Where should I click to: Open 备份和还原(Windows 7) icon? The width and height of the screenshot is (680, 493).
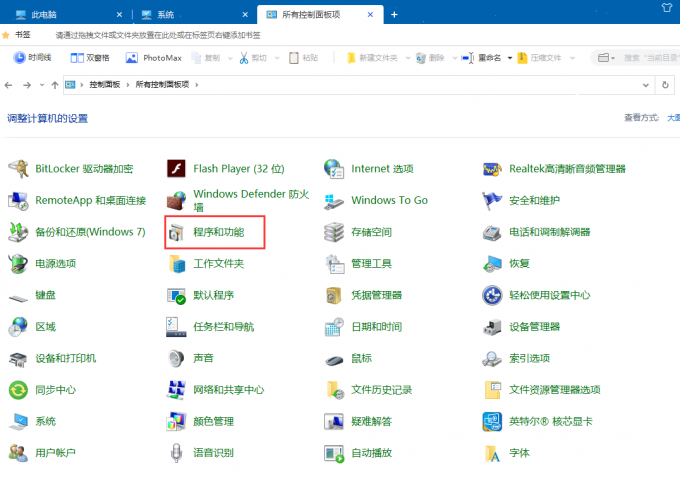click(x=18, y=232)
